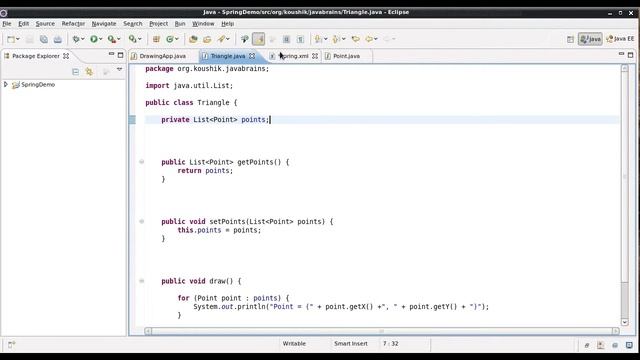Click the Open Task icon
Image resolution: width=640 pixels, height=360 pixels.
click(x=207, y=39)
